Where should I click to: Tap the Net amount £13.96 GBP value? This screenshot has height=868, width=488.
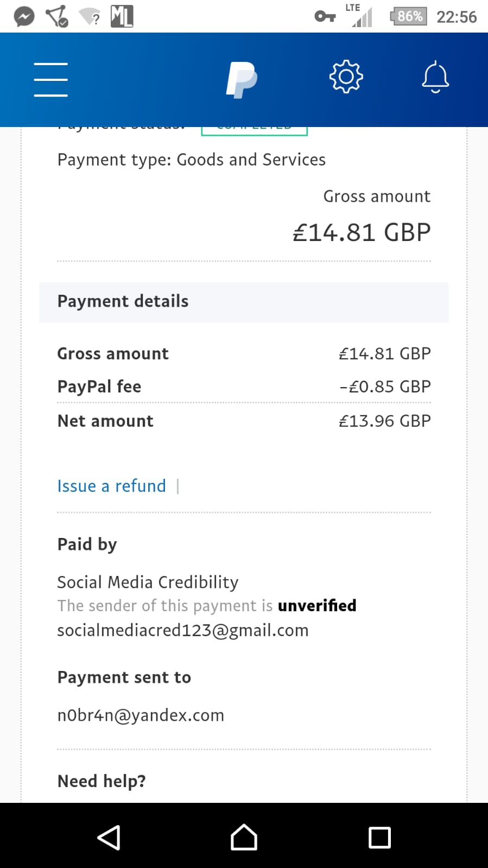tap(384, 421)
